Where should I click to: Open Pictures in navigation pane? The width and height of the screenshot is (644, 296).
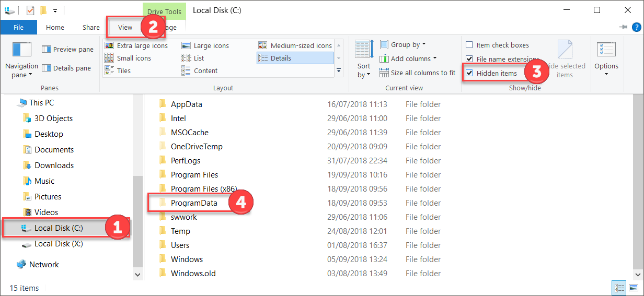point(42,197)
